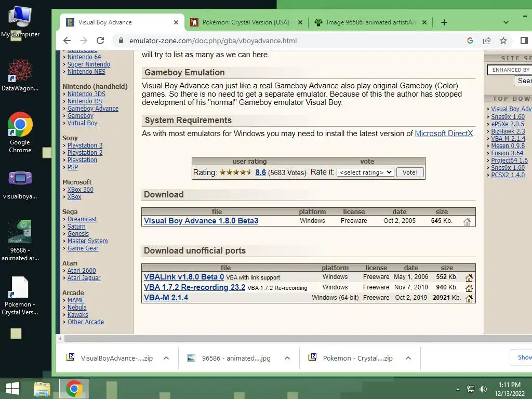Click home icon in Visual Boy Advance 1.8.0 row
The height and width of the screenshot is (399, 532).
point(467,222)
